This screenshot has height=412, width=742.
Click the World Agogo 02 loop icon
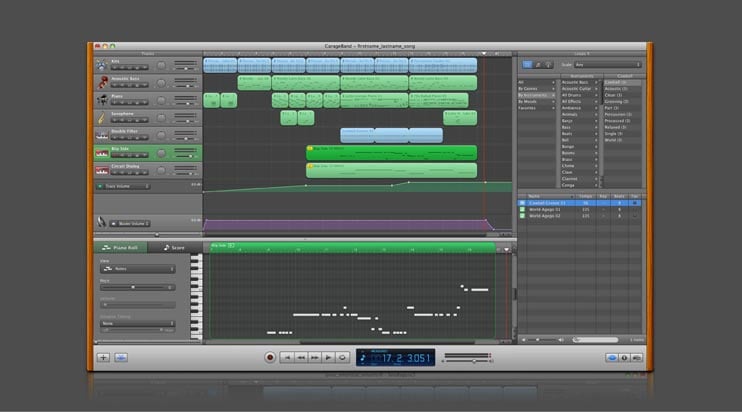click(x=522, y=216)
